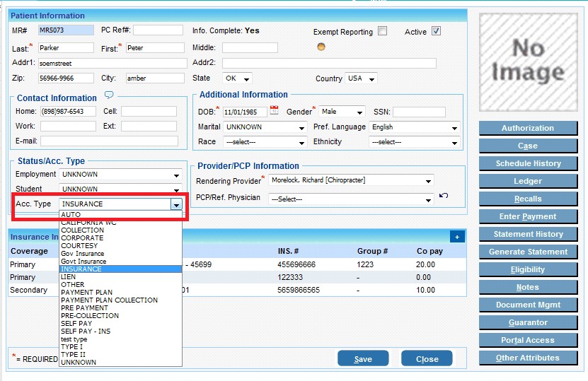
Task: Open the Country dropdown
Action: [371, 78]
